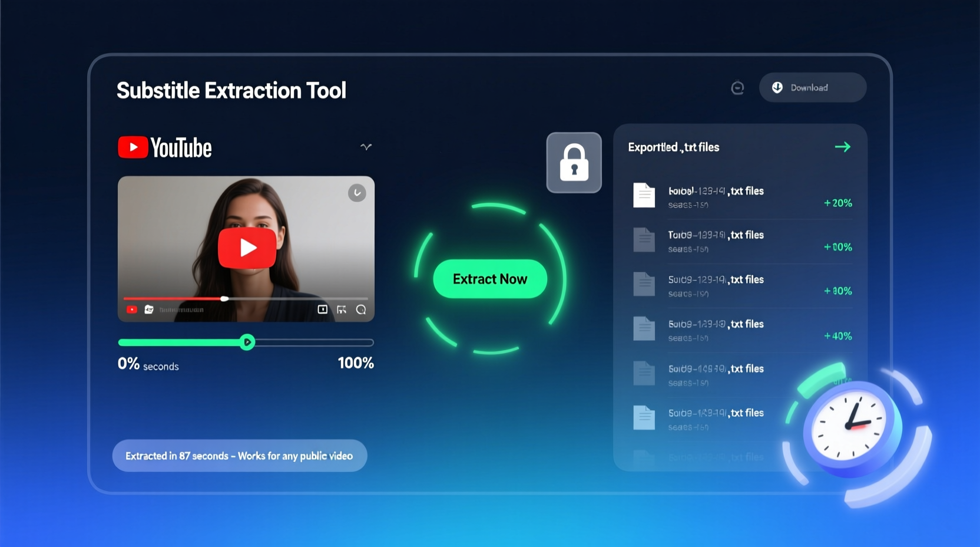Screen dimensions: 980x547
Task: Click the Extract Now button
Action: [x=490, y=279]
